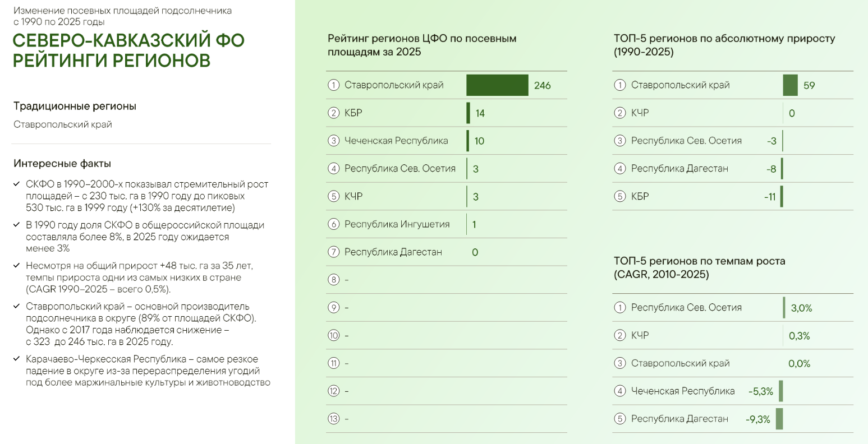
Task: Click the empty rank circle numbered 13
Action: (x=334, y=419)
